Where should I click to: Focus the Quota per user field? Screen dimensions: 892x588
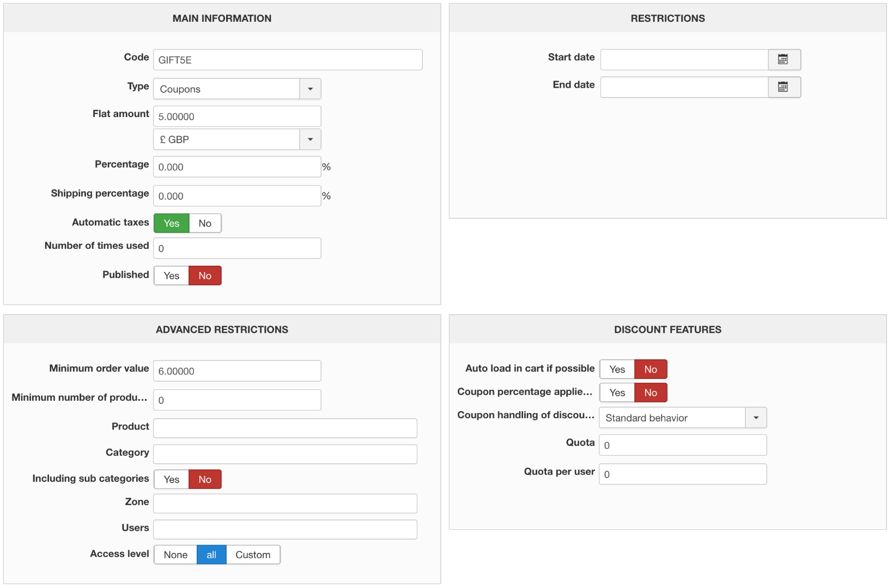pos(683,474)
